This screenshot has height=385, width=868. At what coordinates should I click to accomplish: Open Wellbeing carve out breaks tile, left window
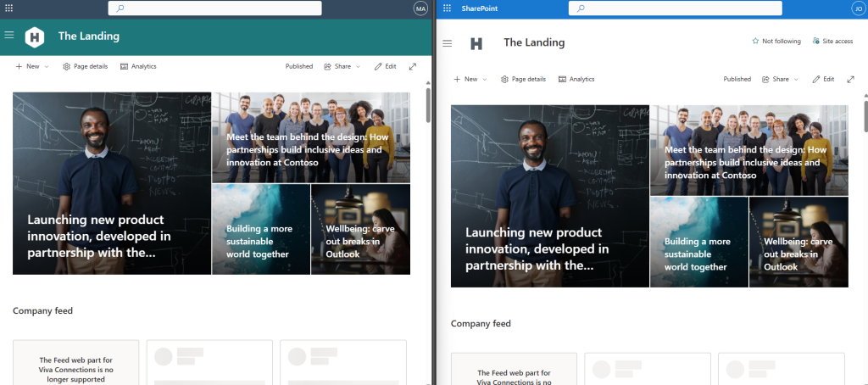(x=360, y=229)
